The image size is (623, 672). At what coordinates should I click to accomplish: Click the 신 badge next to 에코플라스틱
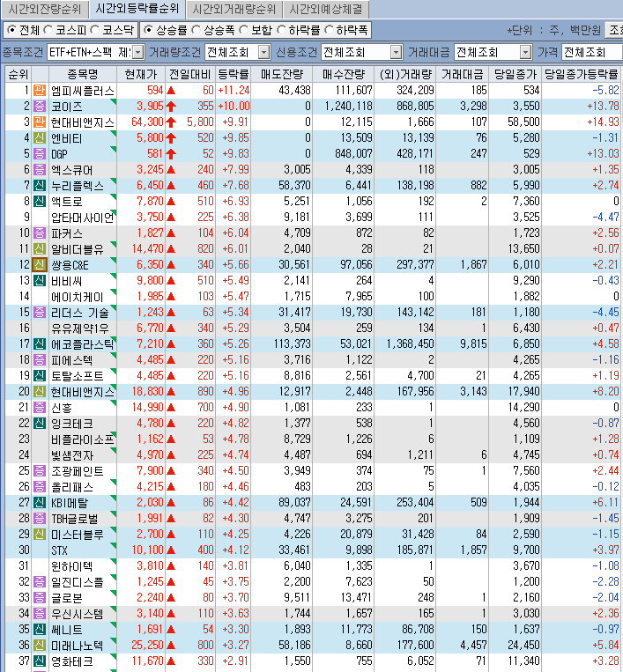tap(40, 344)
